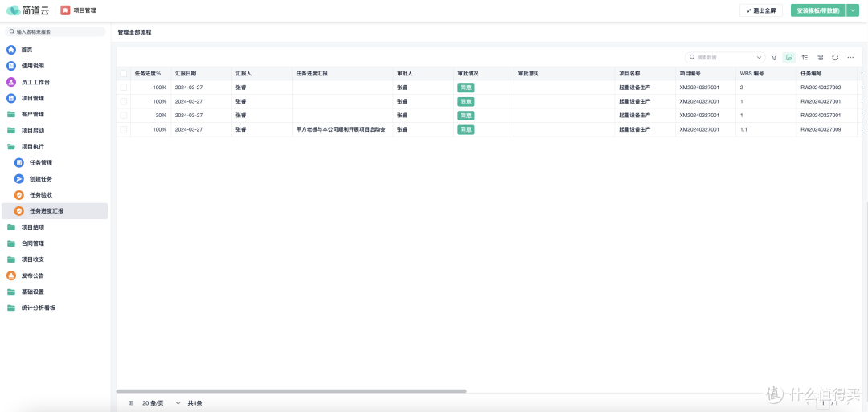
Task: Click the 退出全屏 button
Action: click(x=761, y=10)
